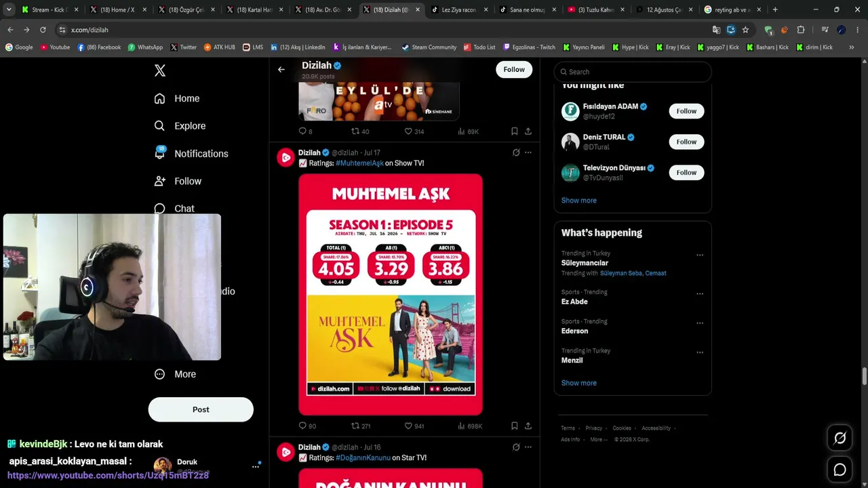Open the browser extensions puzzle icon
Viewport: 868px width, 488px height.
pos(801,30)
